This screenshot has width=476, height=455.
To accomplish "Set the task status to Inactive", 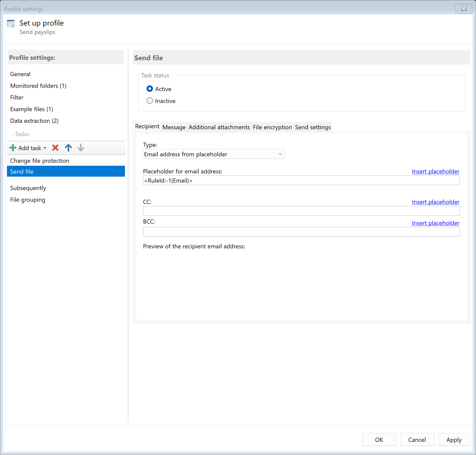I will tap(150, 100).
